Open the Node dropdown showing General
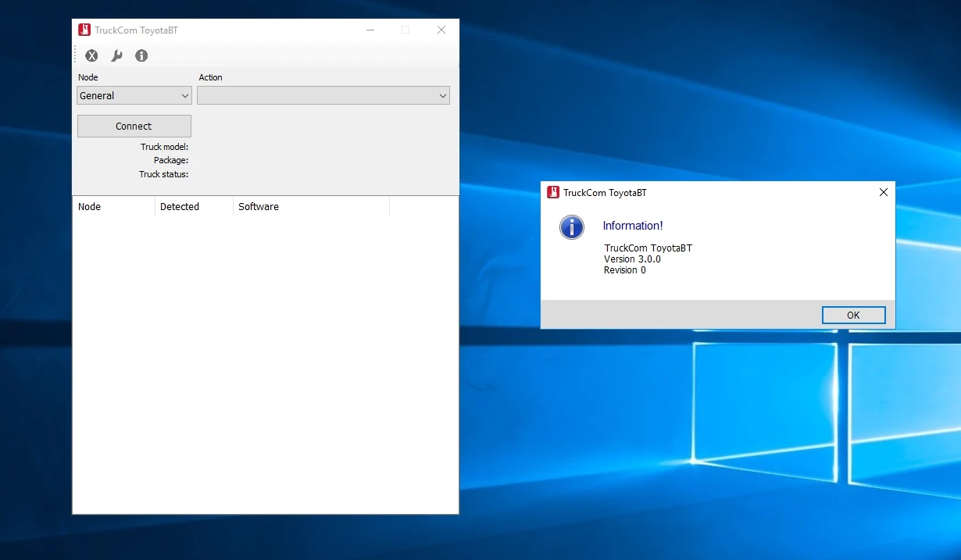The width and height of the screenshot is (961, 560). [134, 95]
